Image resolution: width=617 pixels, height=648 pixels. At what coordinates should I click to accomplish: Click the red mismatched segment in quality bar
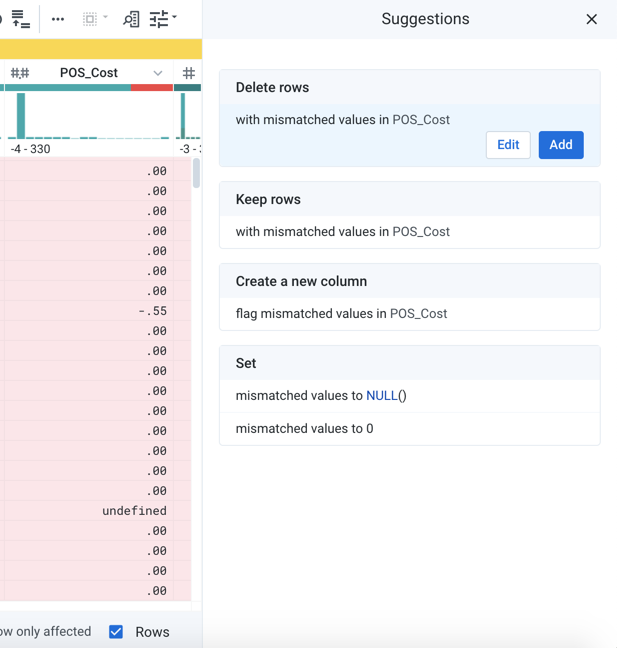click(x=152, y=88)
